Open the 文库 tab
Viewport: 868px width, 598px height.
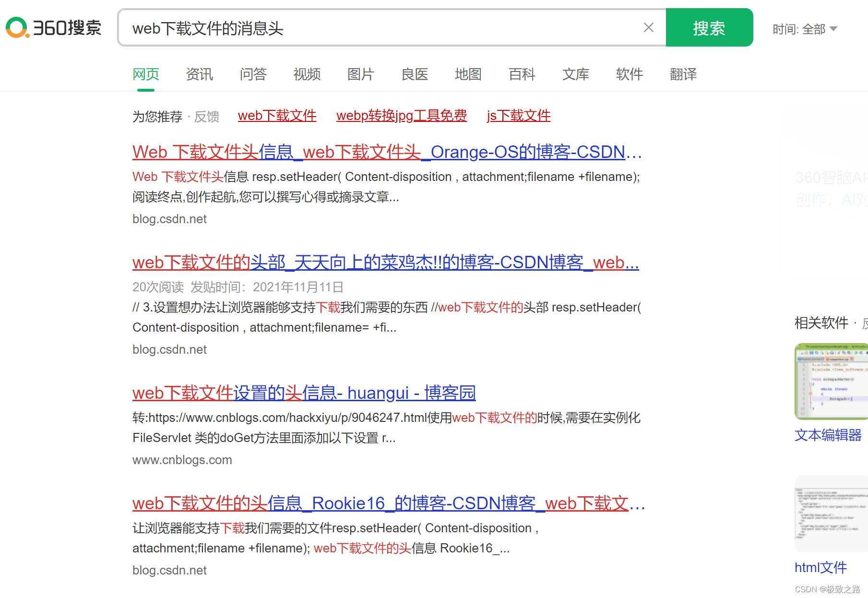point(576,74)
